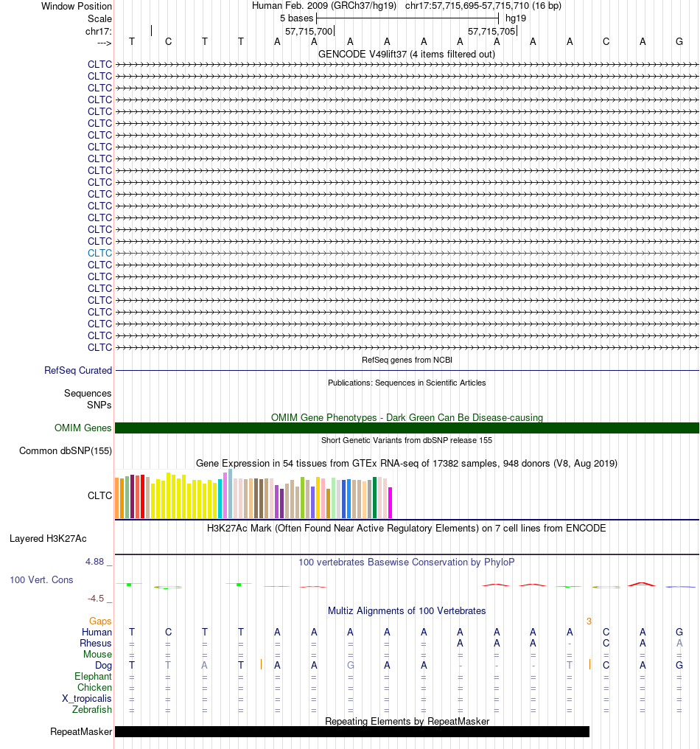Click the 100 Vert. Cons label
The width and height of the screenshot is (700, 749).
coord(41,579)
